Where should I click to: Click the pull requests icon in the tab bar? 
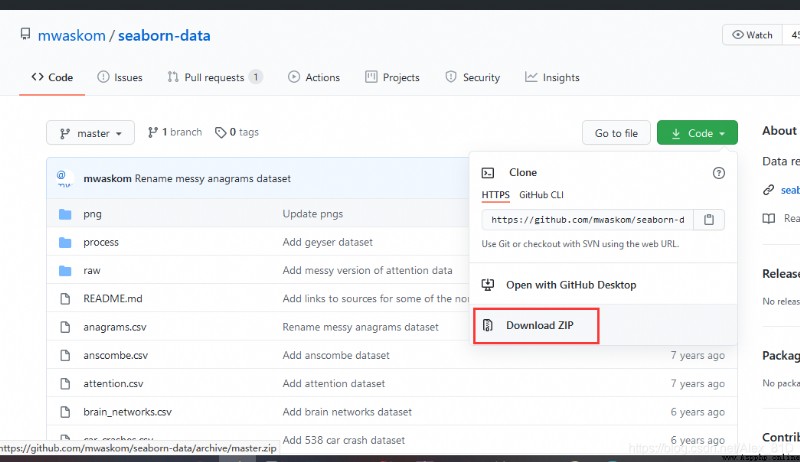point(173,77)
